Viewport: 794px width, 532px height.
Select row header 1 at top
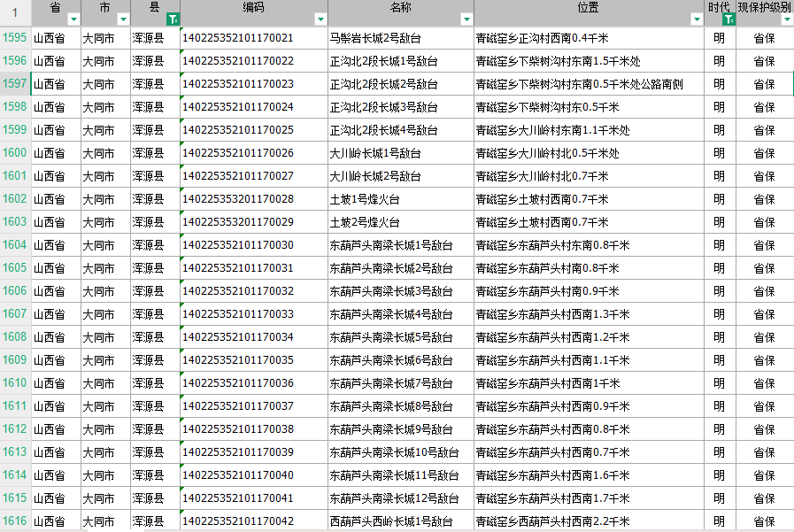point(15,12)
